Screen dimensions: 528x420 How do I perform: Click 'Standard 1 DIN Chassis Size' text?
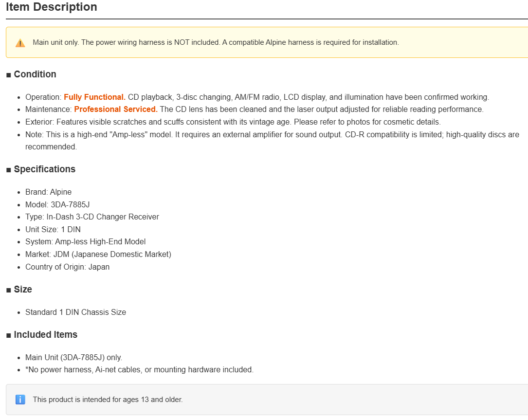tap(76, 312)
